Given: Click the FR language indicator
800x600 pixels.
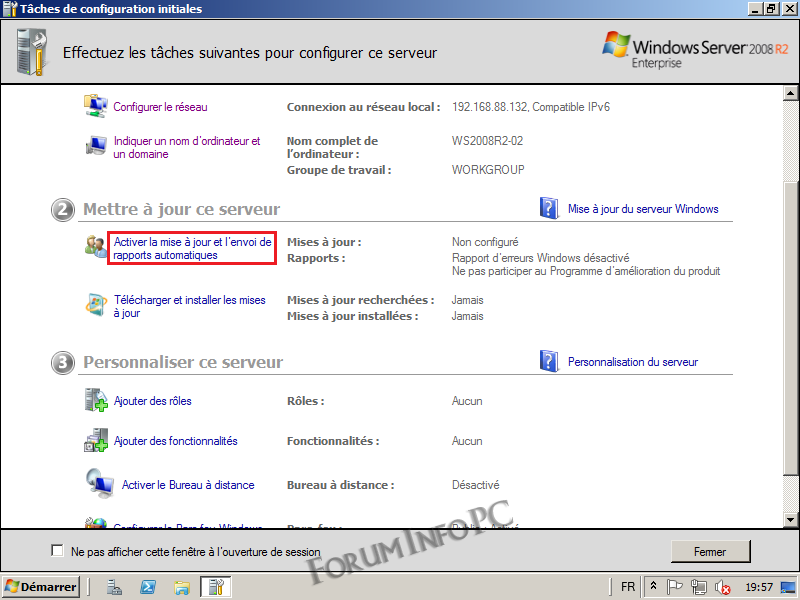Looking at the screenshot, I should click(628, 587).
